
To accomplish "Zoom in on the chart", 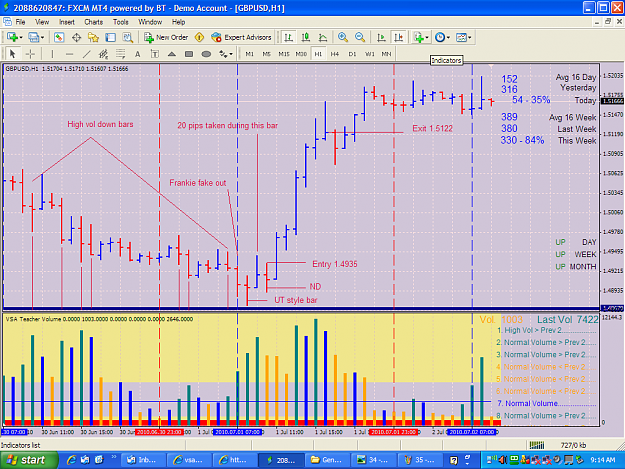I will click(342, 37).
